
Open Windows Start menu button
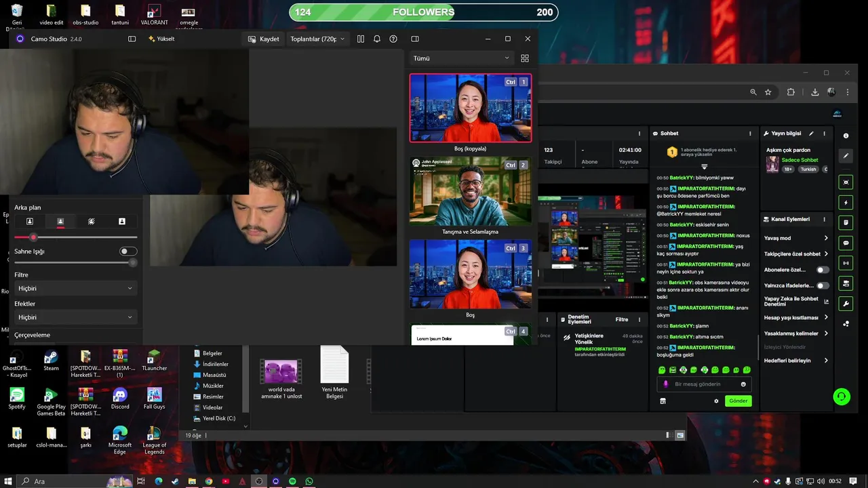(x=7, y=481)
